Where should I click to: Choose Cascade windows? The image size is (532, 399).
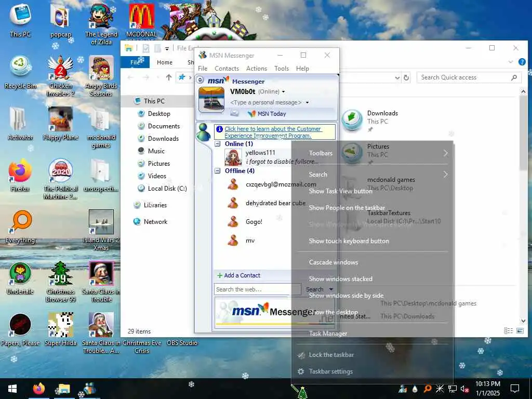pos(372,262)
